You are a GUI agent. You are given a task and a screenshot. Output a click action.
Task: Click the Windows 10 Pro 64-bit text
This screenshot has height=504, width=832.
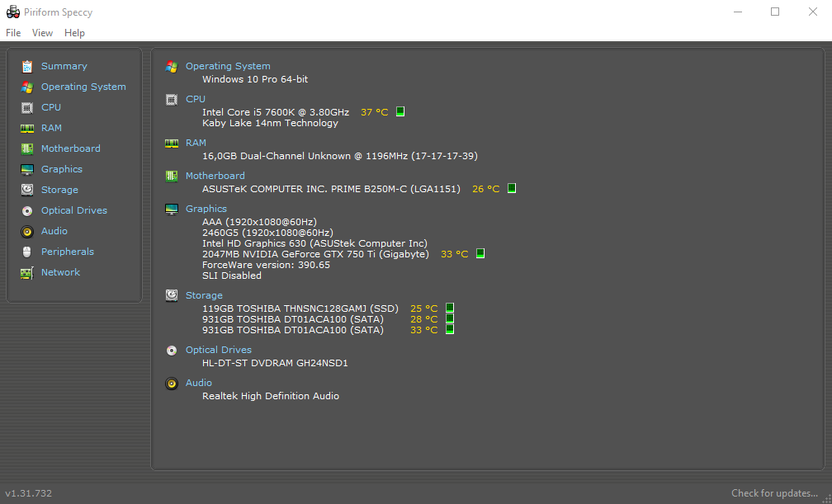255,79
